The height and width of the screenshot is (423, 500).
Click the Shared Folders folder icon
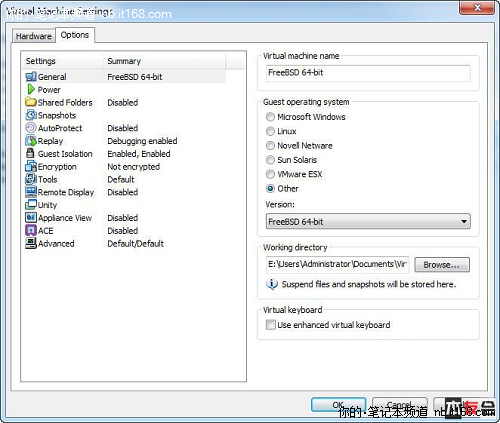coord(31,102)
